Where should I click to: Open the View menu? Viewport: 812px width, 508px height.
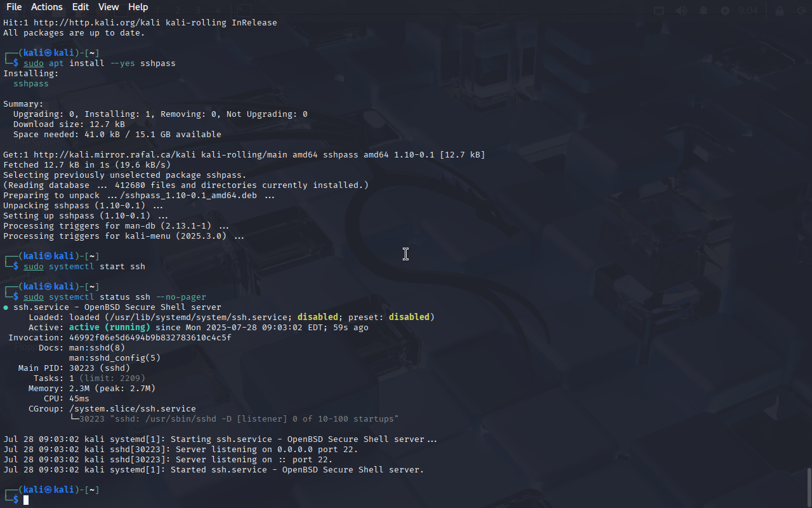108,7
